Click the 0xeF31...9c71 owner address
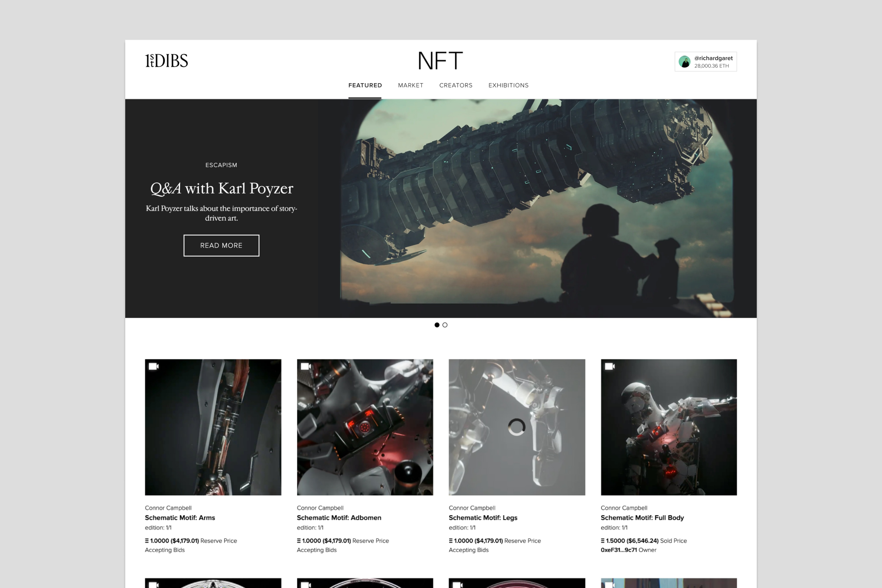The image size is (882, 588). pos(619,550)
